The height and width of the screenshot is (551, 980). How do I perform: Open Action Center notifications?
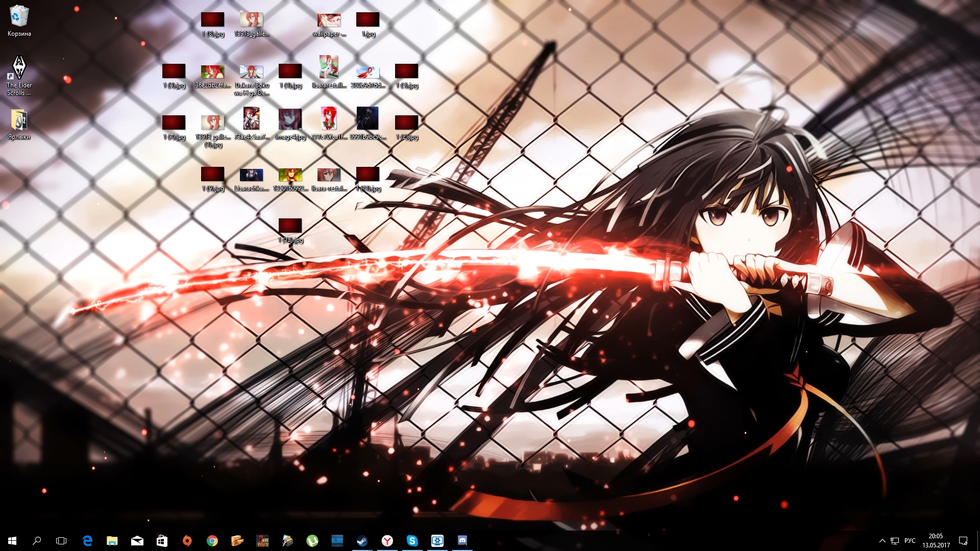[964, 541]
